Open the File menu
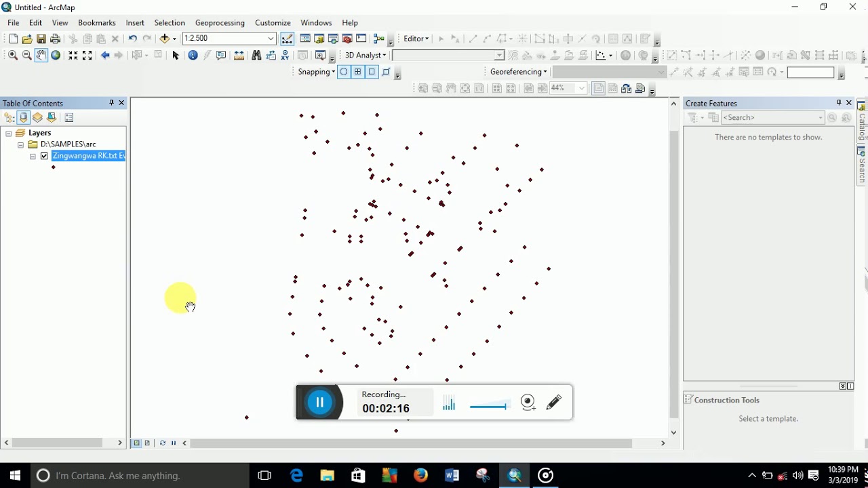Screen dimensions: 868x488 coord(14,23)
